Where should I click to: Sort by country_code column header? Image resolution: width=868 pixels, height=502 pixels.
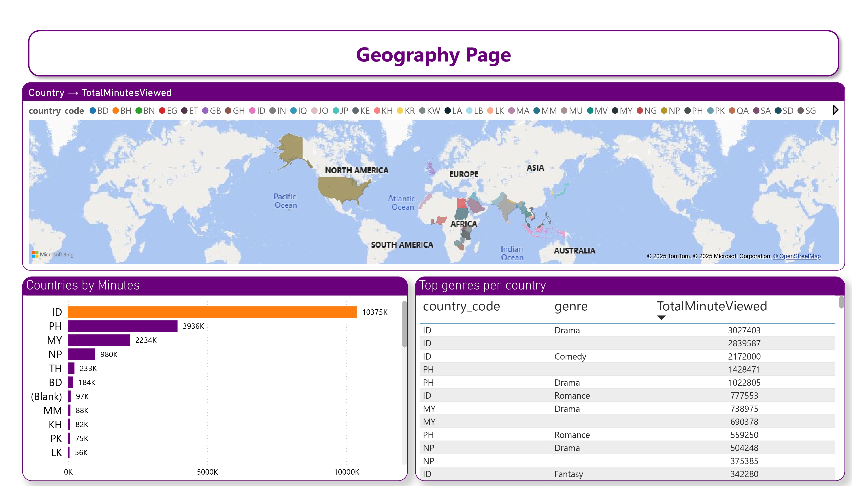click(461, 306)
